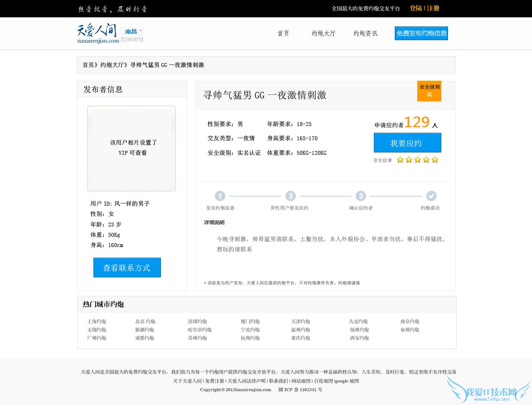The image size is (532, 405).
Task: Click the 注册 link in top bar
Action: point(433,8)
